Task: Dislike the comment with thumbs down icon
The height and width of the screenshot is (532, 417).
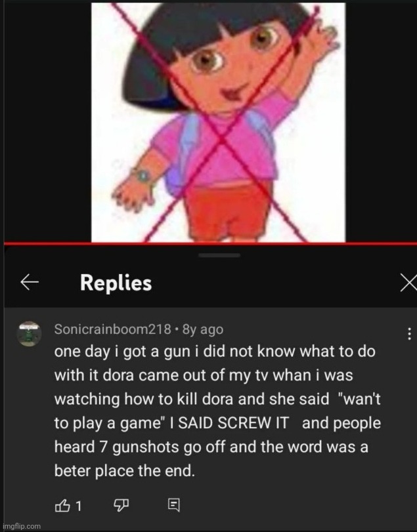Action: (x=121, y=506)
